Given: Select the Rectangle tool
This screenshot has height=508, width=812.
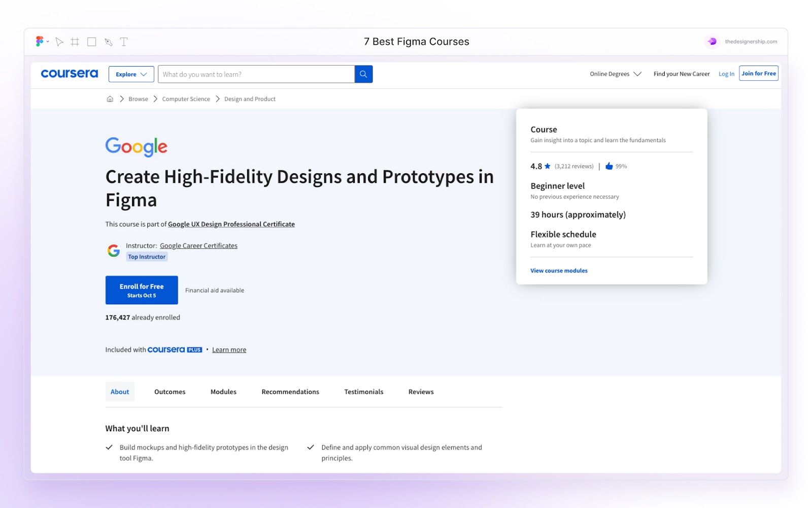Looking at the screenshot, I should pos(91,42).
